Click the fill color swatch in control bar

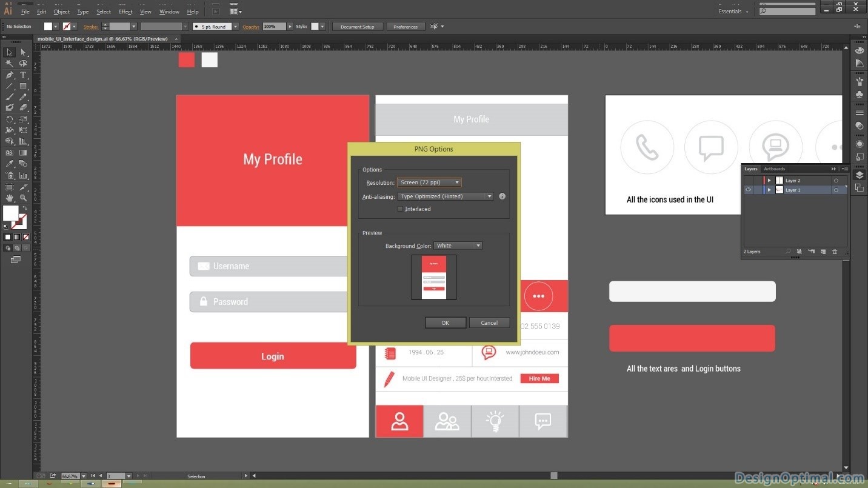pos(48,27)
